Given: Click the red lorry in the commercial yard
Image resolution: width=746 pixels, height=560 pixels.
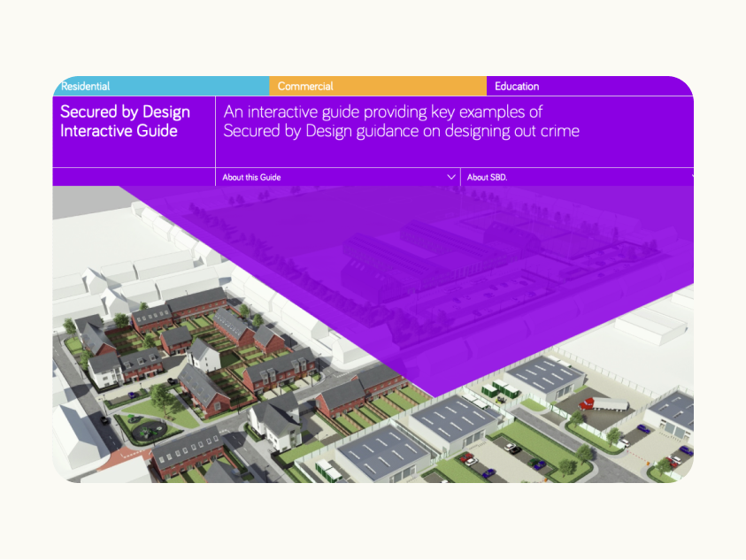Looking at the screenshot, I should coord(604,404).
